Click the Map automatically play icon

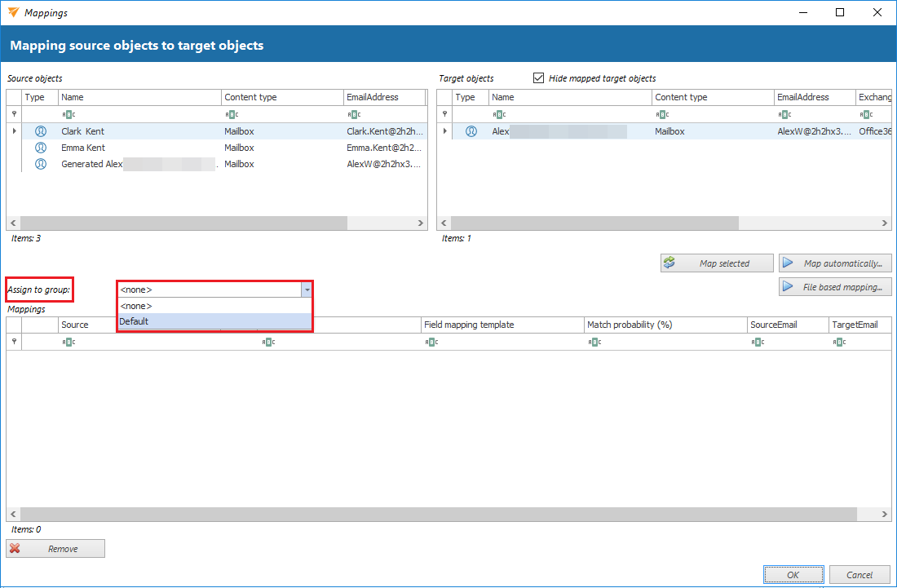pos(788,263)
